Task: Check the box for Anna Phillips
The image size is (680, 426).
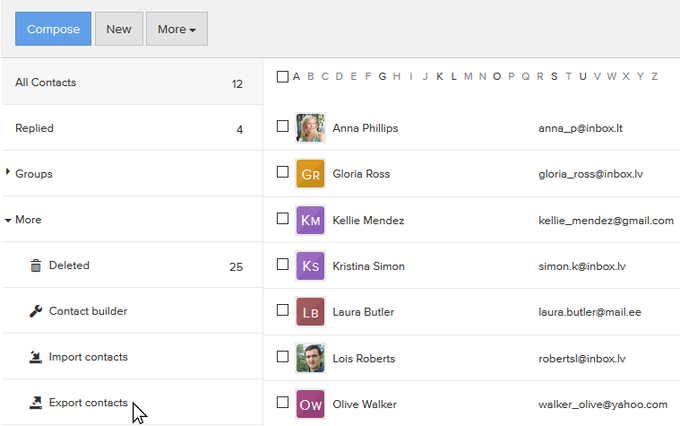Action: point(282,126)
